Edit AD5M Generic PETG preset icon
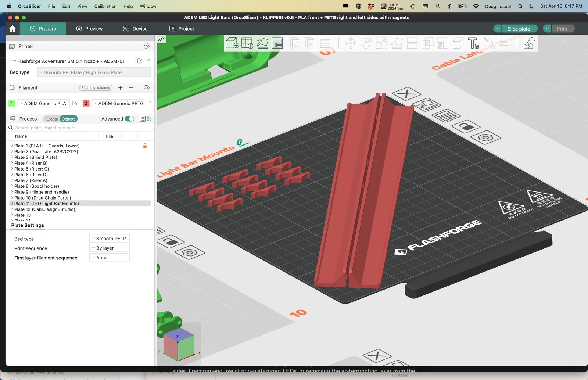588x380 pixels. tap(149, 103)
